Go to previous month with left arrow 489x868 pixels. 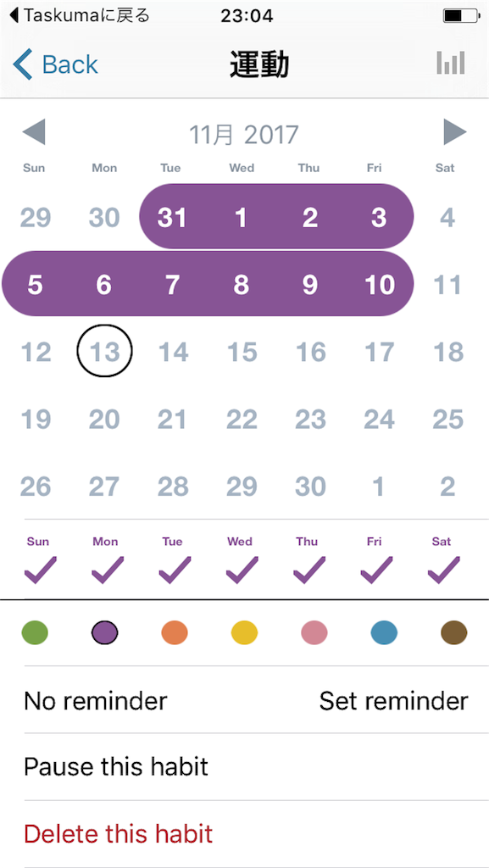click(x=34, y=132)
